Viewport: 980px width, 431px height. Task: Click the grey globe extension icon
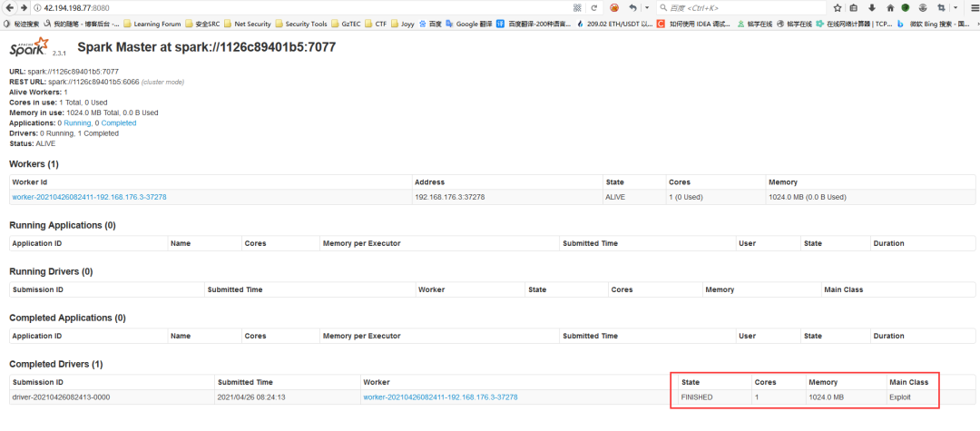click(923, 8)
